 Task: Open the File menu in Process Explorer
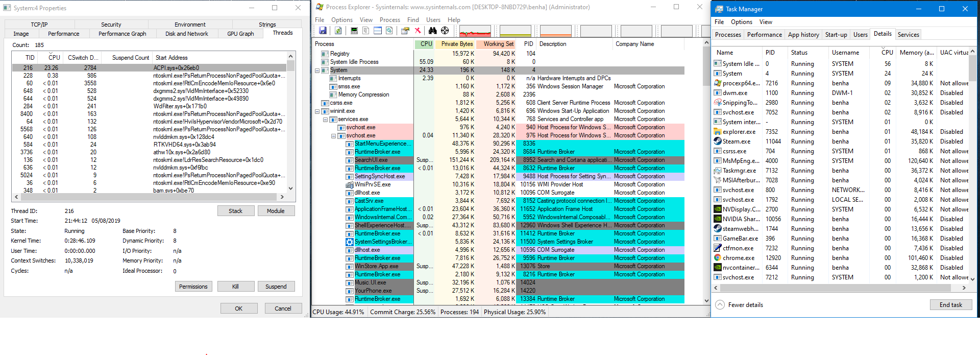click(x=320, y=20)
